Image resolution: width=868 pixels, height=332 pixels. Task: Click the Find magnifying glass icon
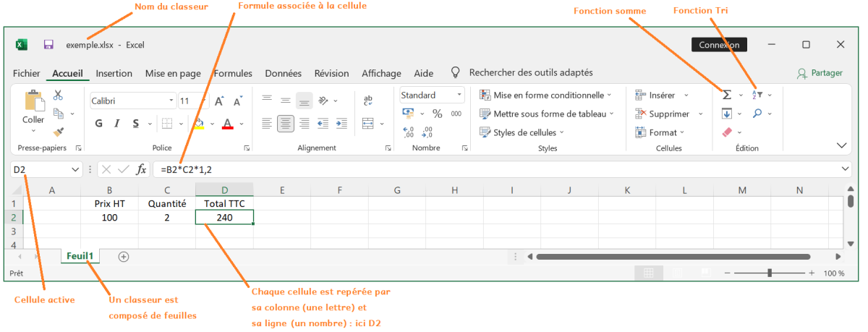(757, 114)
